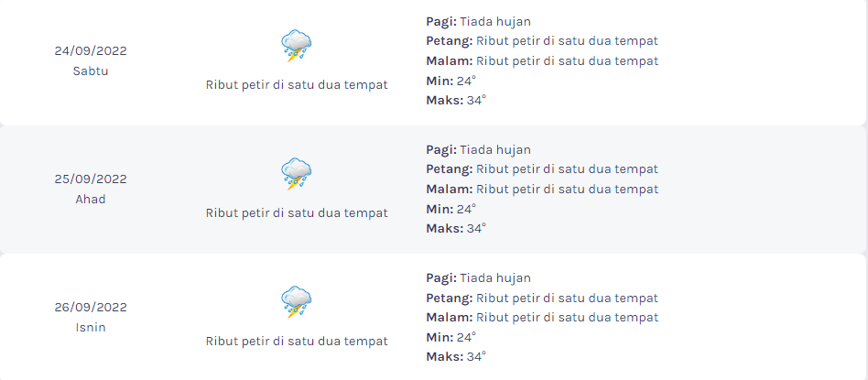Click the Ahad forecast summary under the icon
The height and width of the screenshot is (380, 868).
(x=297, y=212)
